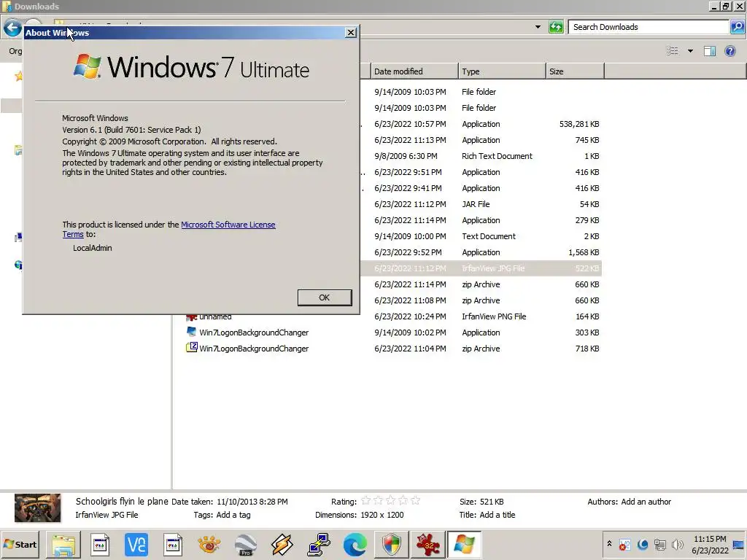The image size is (747, 560).
Task: Sort by Size column header
Action: 575,71
